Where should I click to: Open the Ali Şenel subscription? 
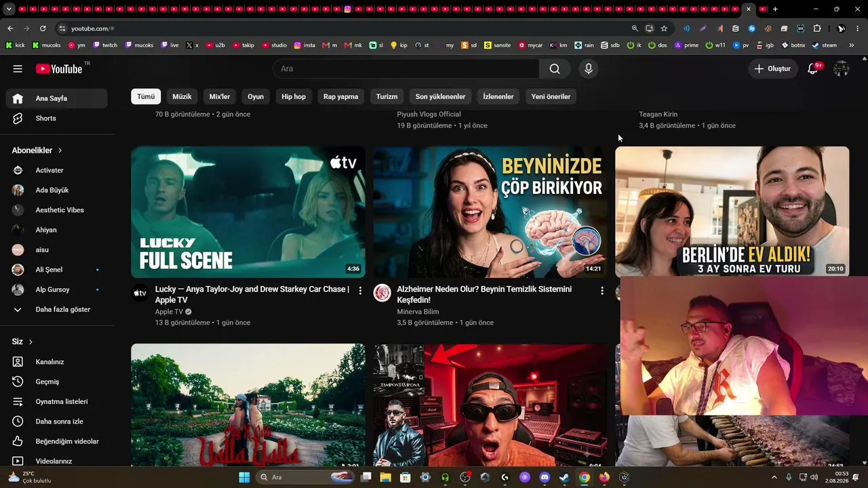pyautogui.click(x=57, y=270)
